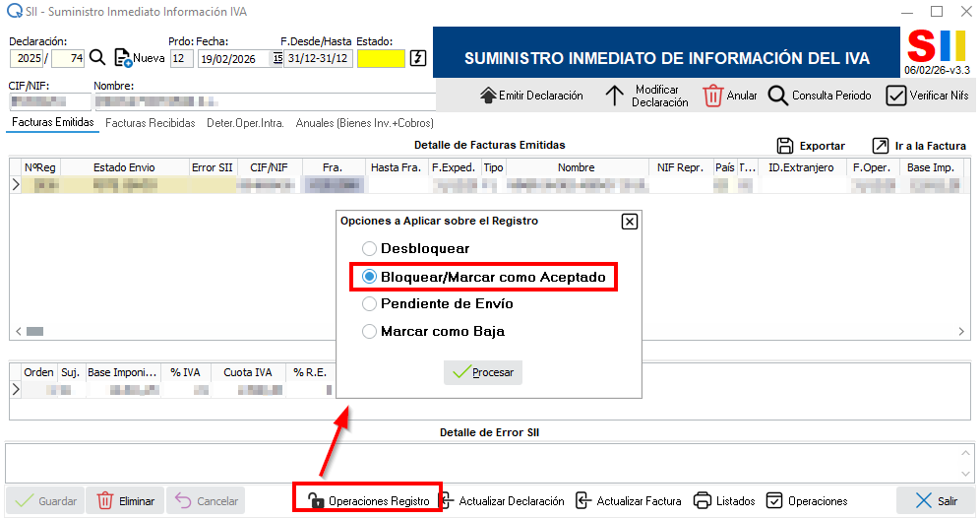Click the F.Oper. column header
Screen dimensions: 980x518
pyautogui.click(x=872, y=167)
